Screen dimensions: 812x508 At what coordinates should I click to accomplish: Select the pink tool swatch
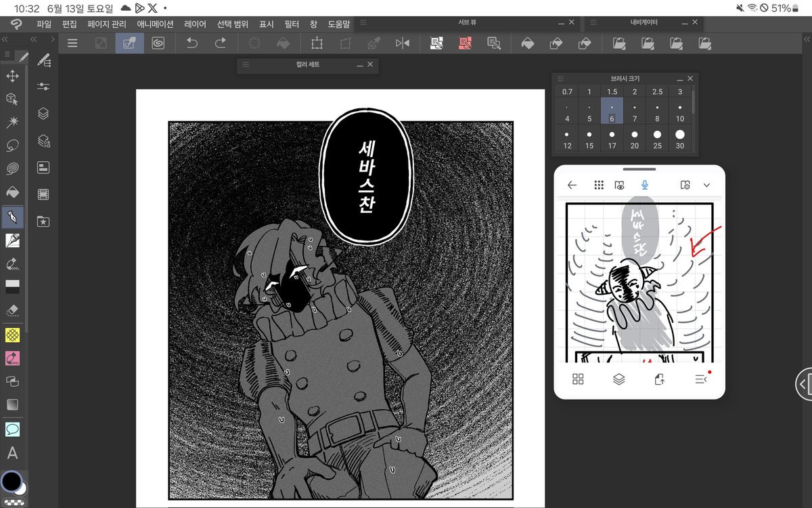(x=12, y=358)
